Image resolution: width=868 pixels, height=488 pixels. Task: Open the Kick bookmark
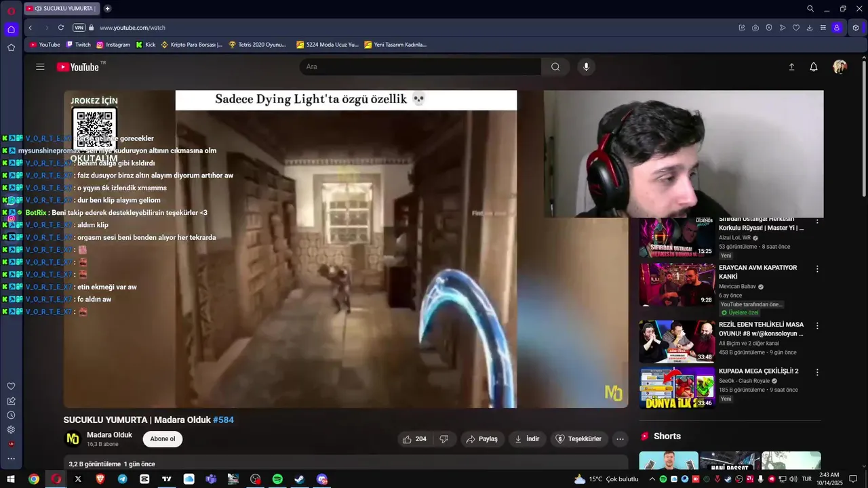pyautogui.click(x=146, y=45)
